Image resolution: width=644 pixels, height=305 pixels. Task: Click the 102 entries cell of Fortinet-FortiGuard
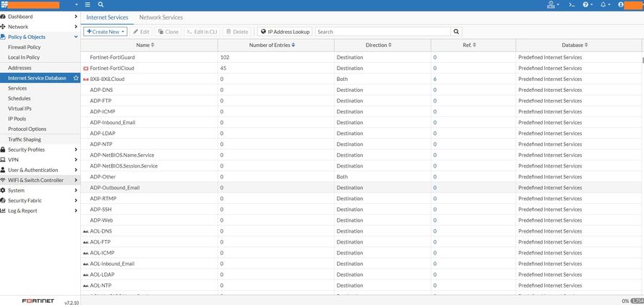tap(276, 58)
